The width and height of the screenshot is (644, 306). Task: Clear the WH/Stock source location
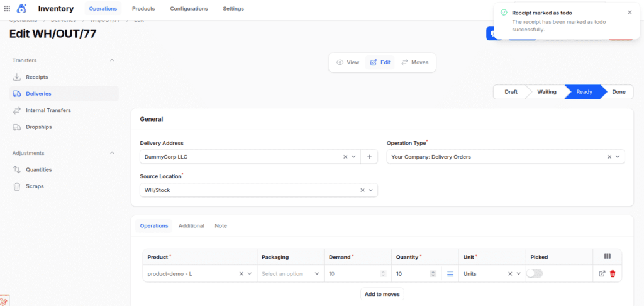362,190
